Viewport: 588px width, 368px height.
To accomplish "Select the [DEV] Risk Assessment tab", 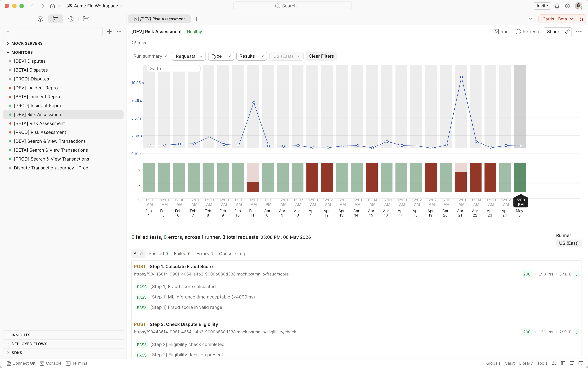I will coord(160,19).
